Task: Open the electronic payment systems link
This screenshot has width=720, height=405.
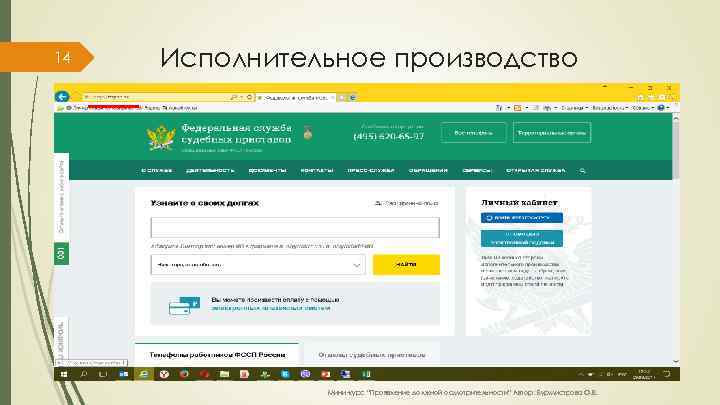Action: [271, 308]
